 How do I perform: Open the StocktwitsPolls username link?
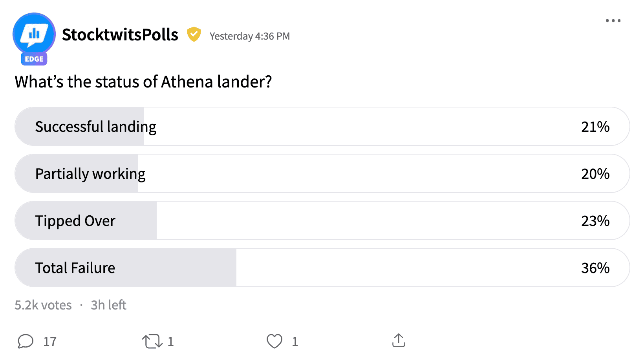pyautogui.click(x=120, y=35)
